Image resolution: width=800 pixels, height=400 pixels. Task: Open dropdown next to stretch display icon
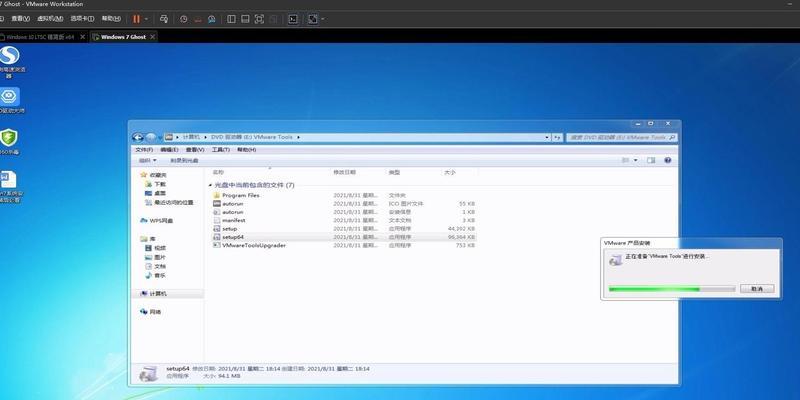[323, 19]
